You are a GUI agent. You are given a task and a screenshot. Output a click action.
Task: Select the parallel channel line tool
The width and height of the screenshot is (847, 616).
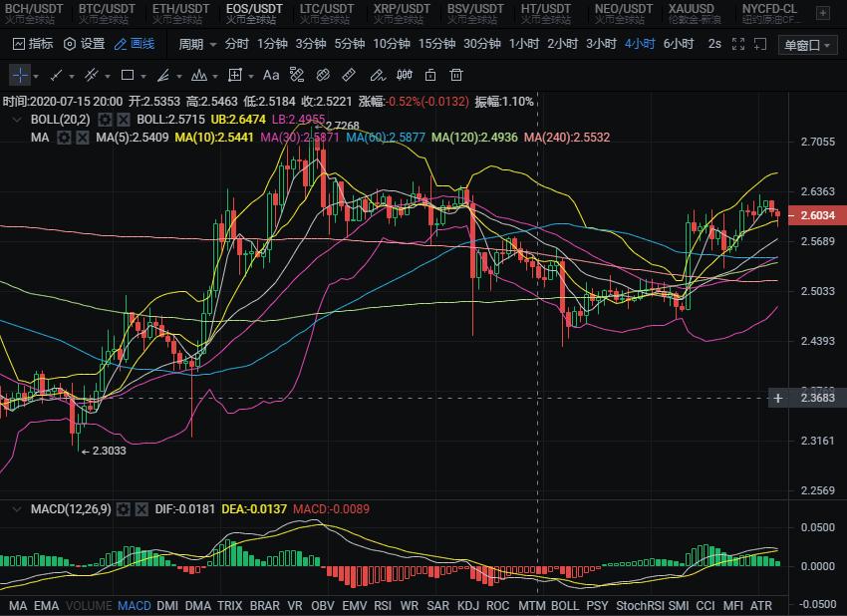click(x=92, y=75)
